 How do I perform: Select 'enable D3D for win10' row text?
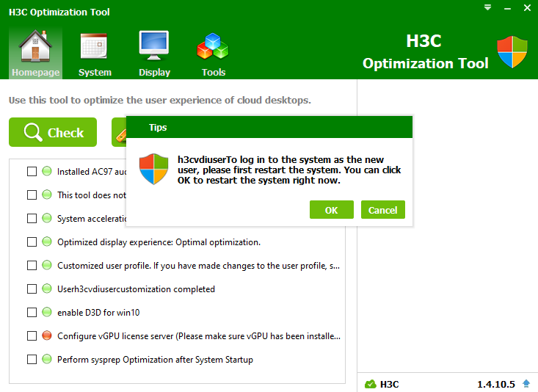click(x=98, y=313)
